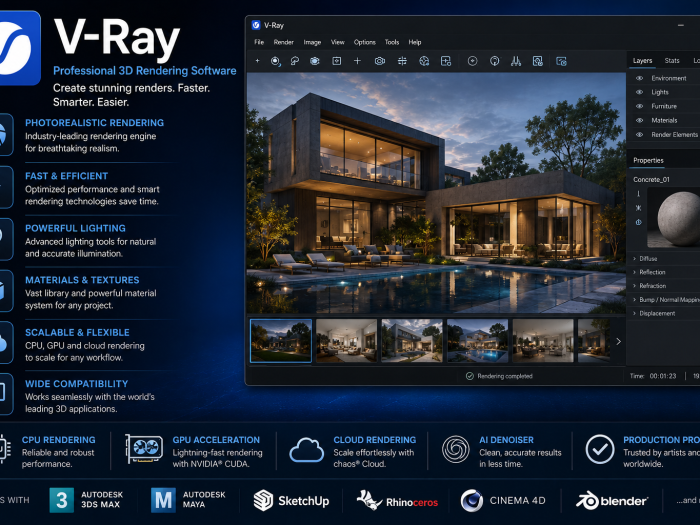Click the image-with-checkmark toolbar icon

click(x=538, y=61)
